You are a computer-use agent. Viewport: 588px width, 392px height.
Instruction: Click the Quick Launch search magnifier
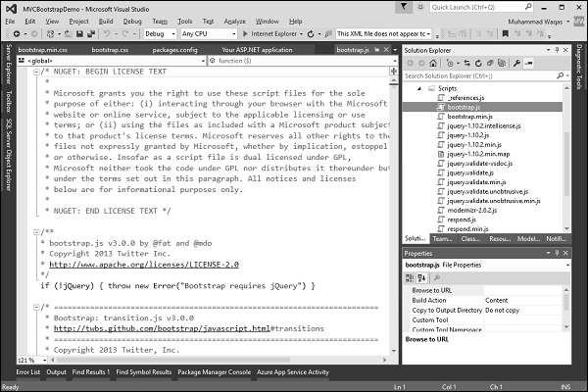click(528, 7)
